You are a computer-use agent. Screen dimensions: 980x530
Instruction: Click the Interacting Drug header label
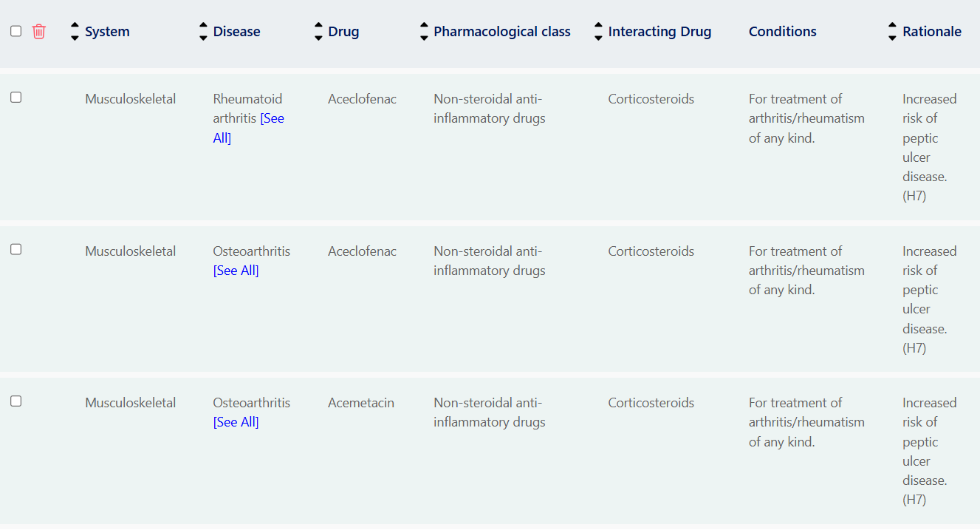(659, 32)
